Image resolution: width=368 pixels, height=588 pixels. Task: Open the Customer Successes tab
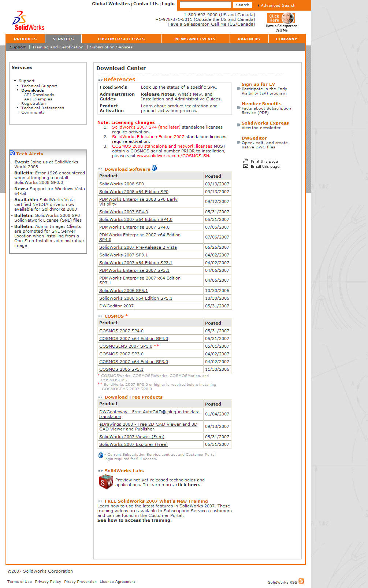pos(121,39)
